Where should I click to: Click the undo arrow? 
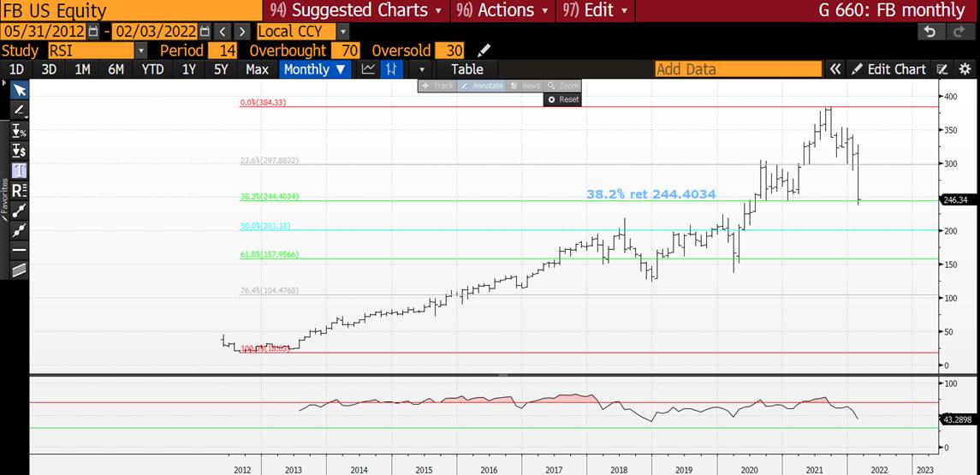click(930, 32)
